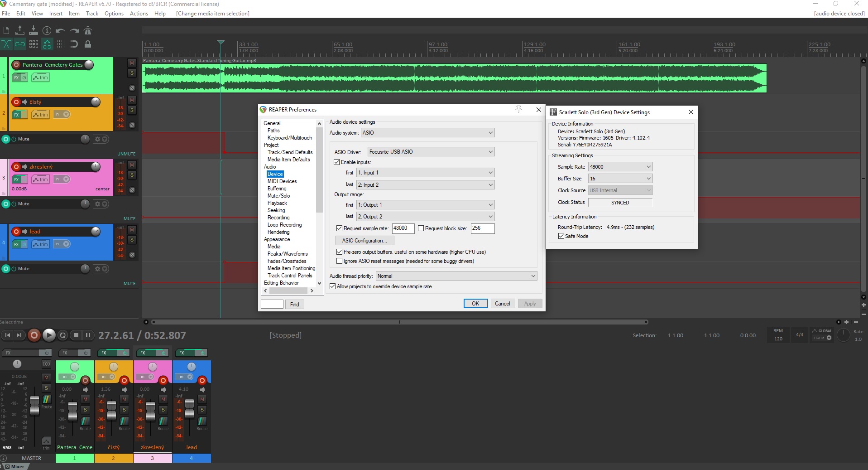Uncheck Safe Mode in Scarlett settings

click(x=561, y=236)
